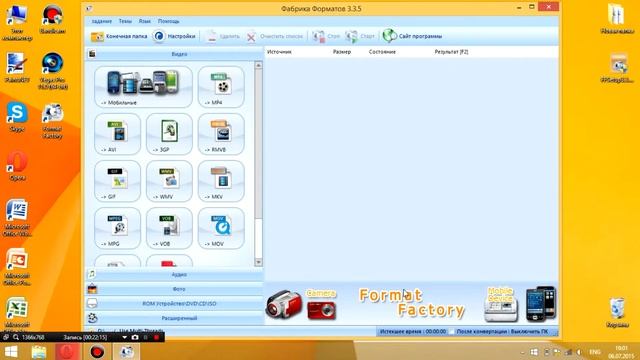Open the Microsoft Excel desktop shortcut

17,313
